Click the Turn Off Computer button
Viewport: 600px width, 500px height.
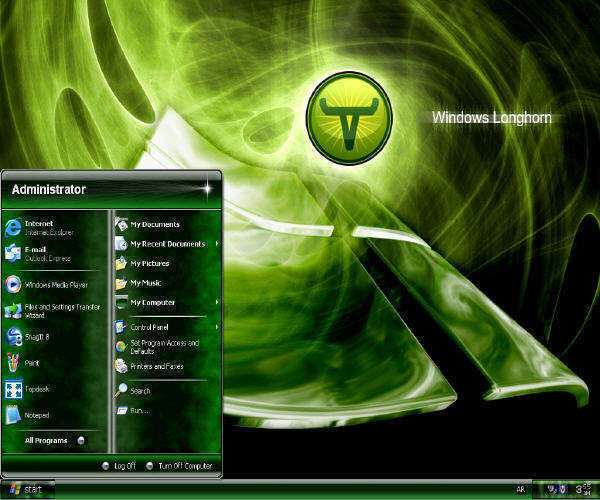click(x=179, y=466)
